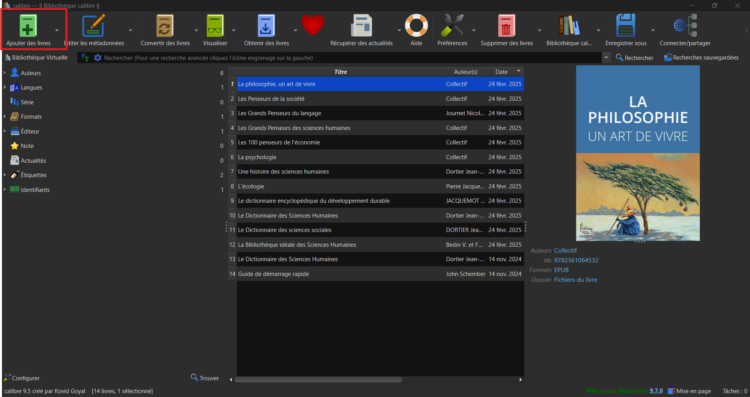The height and width of the screenshot is (397, 750).
Task: Open search history dropdown arrow
Action: [x=606, y=57]
